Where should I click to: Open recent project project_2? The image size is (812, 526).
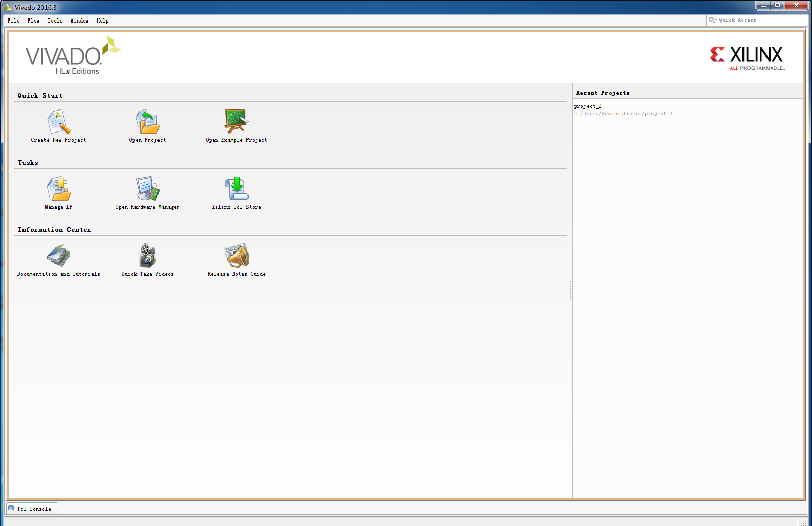(588, 106)
